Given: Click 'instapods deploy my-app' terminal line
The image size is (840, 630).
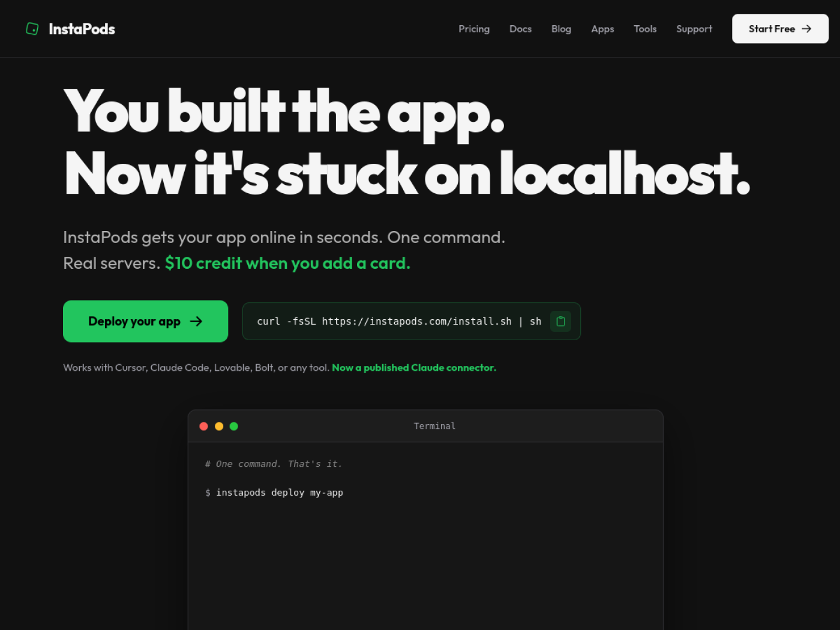Looking at the screenshot, I should tap(280, 493).
